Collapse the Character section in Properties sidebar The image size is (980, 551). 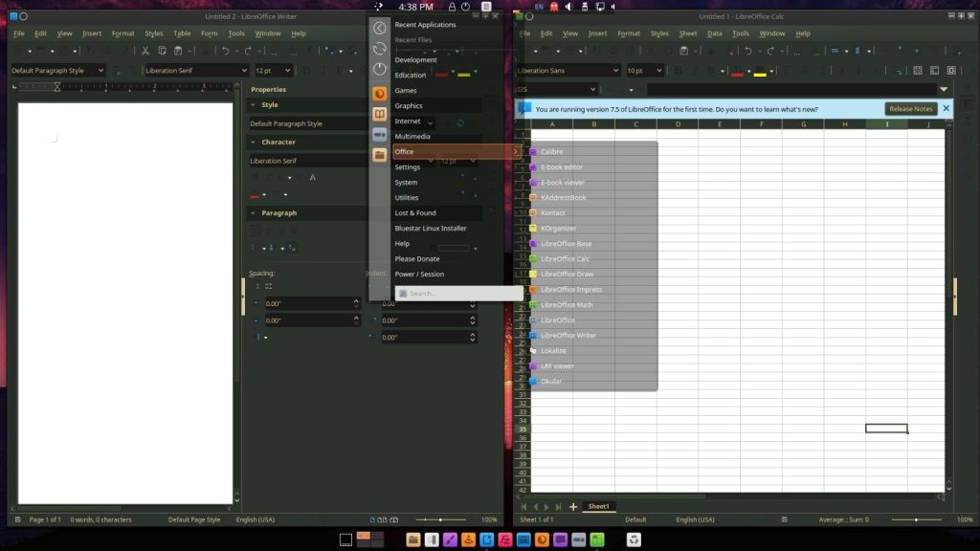click(255, 142)
